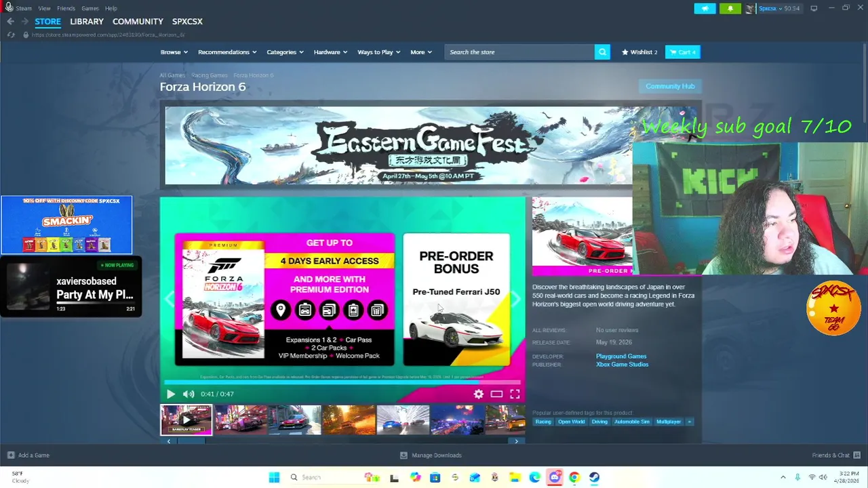Select the Gameplay Teaser video thumbnail
The height and width of the screenshot is (488, 868).
point(186,420)
